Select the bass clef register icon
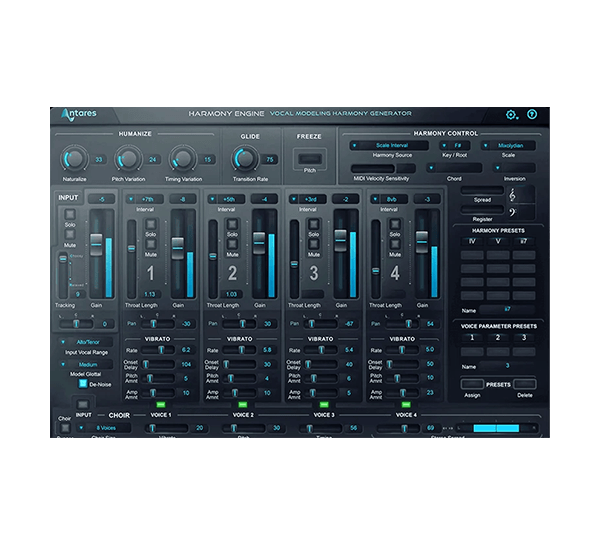Viewport: 600px width, 543px height. click(513, 212)
